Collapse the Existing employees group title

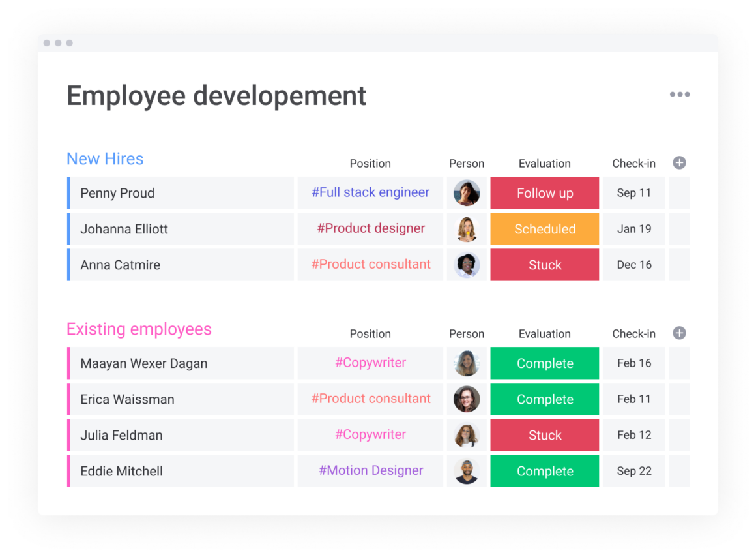coord(139,329)
